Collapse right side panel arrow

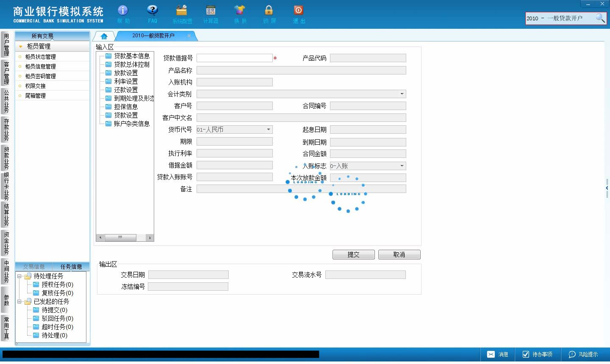click(607, 188)
